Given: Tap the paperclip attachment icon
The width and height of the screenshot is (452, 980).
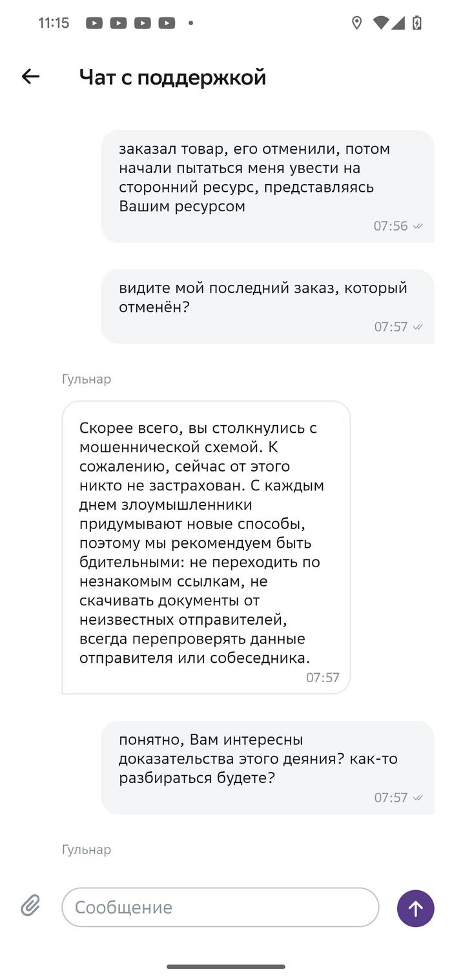Looking at the screenshot, I should [x=30, y=906].
